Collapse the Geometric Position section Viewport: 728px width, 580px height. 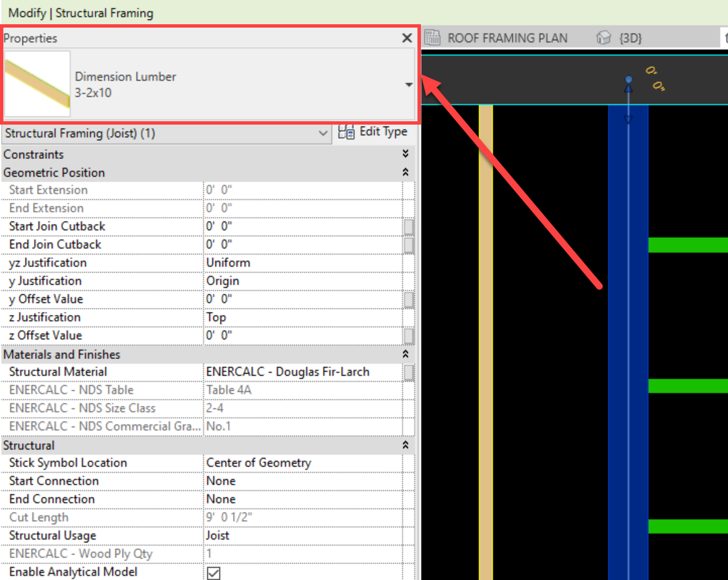click(x=405, y=172)
